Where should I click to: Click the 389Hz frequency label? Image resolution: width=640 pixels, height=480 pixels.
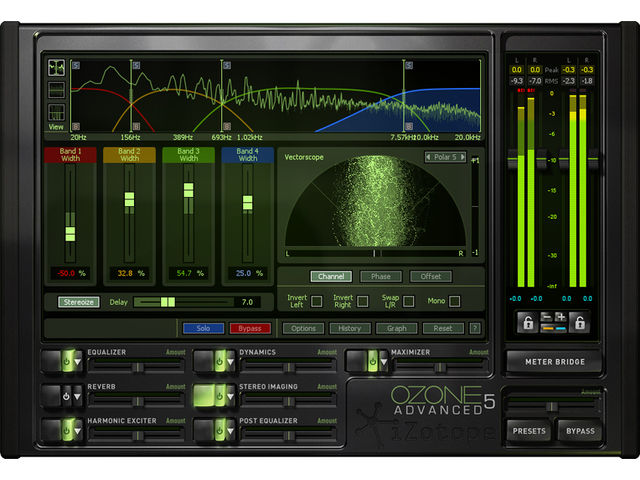182,138
